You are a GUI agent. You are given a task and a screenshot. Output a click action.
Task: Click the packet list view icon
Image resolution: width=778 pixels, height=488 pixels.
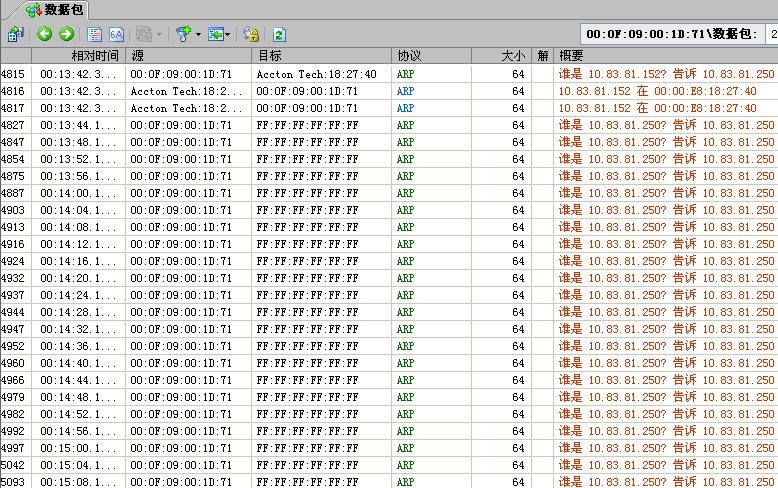click(x=95, y=34)
